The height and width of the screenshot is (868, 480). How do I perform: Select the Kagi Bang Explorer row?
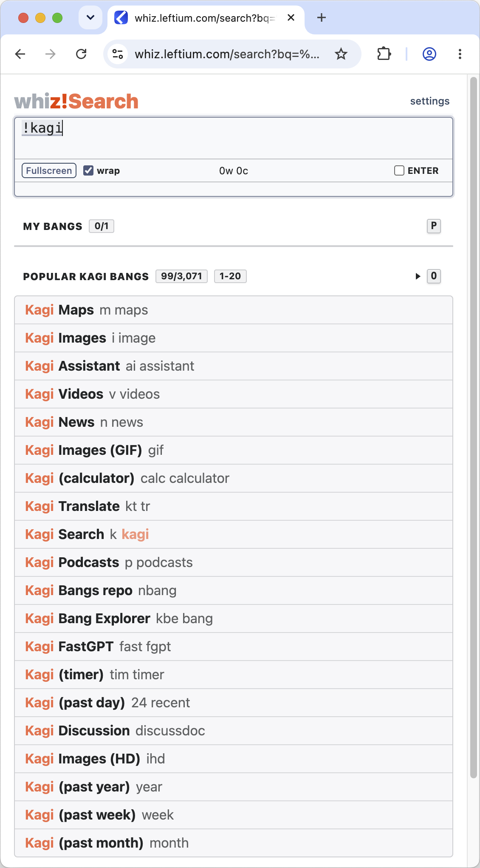[234, 618]
